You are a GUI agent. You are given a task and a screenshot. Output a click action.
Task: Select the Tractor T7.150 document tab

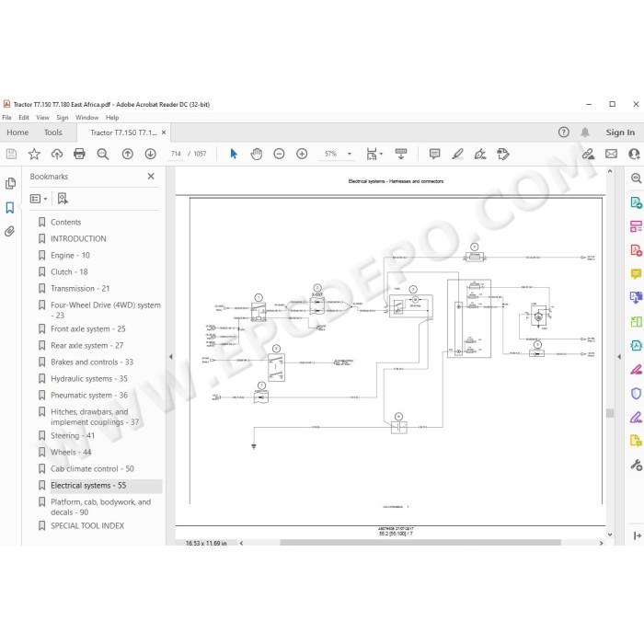(x=123, y=132)
